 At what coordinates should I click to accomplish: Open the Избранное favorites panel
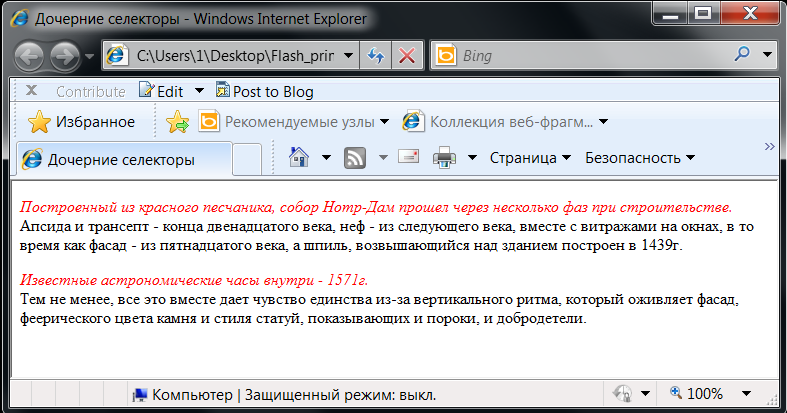click(81, 122)
